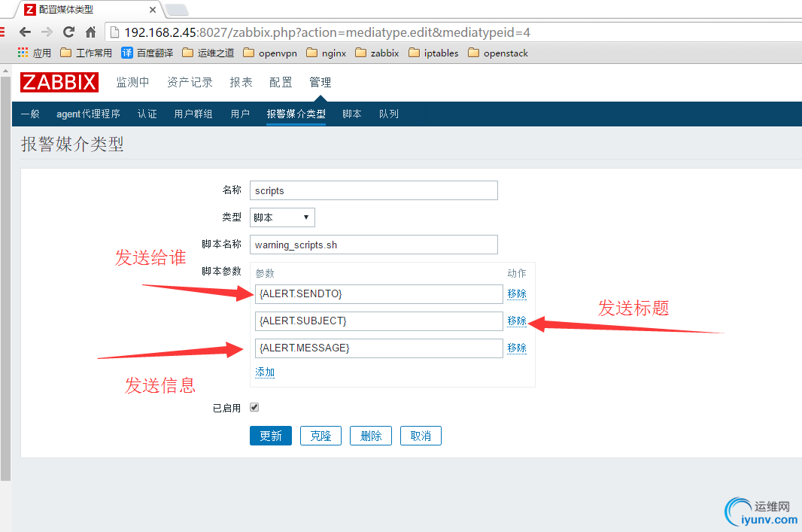
Task: Click the ZABBIX logo
Action: [x=59, y=82]
